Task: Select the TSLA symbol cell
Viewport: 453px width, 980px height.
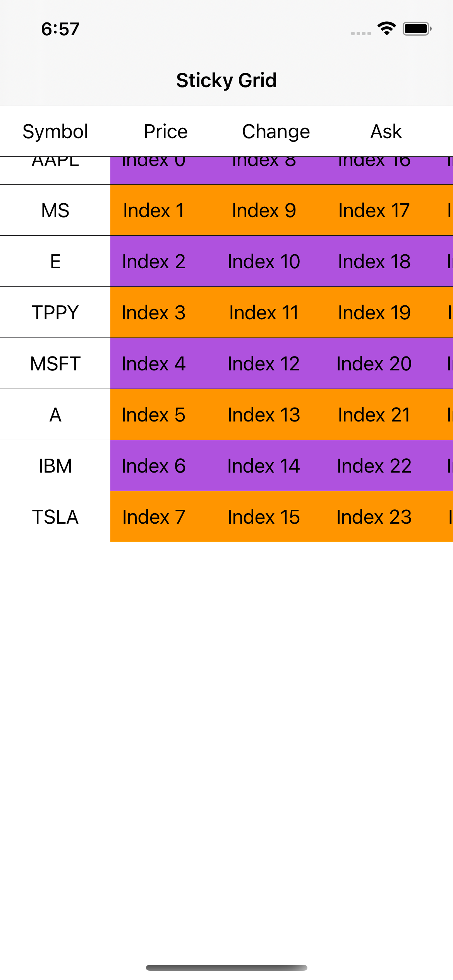Action: coord(55,517)
